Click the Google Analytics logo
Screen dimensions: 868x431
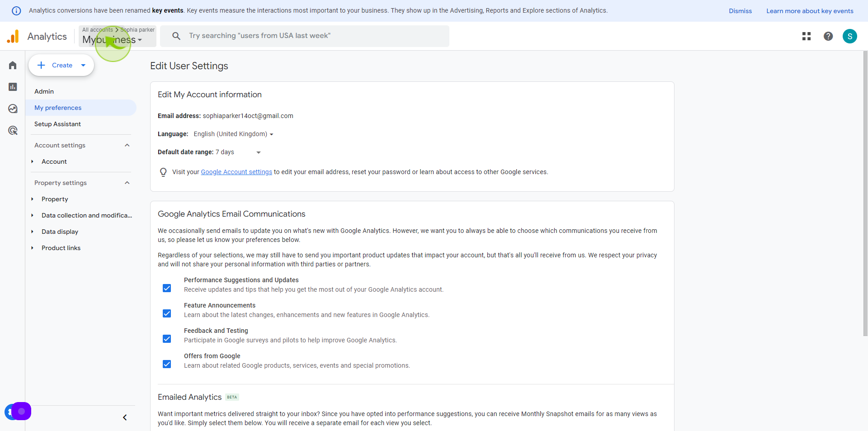click(13, 36)
